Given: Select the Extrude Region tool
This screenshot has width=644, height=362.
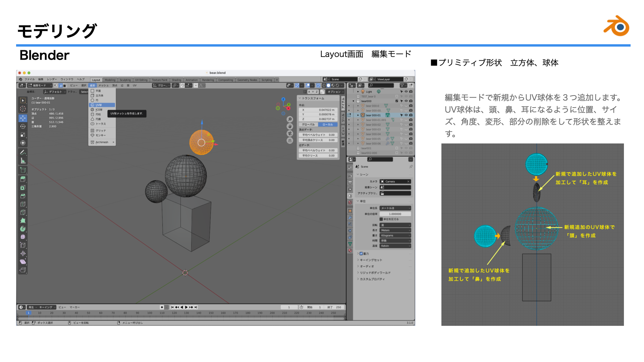Looking at the screenshot, I should pos(23,179).
